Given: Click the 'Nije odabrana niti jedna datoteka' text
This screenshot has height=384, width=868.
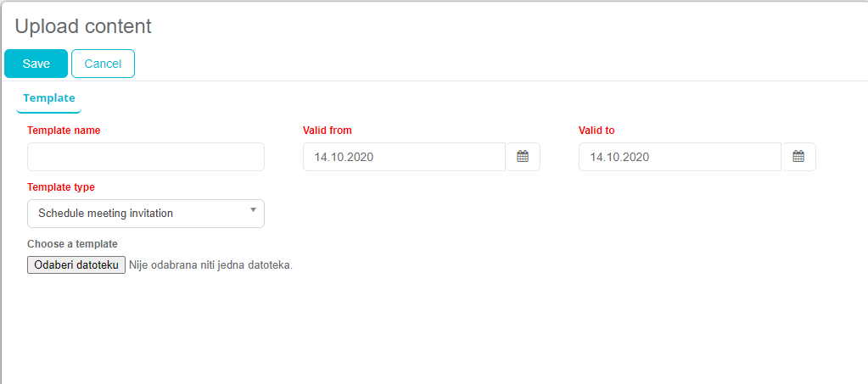Looking at the screenshot, I should [210, 265].
